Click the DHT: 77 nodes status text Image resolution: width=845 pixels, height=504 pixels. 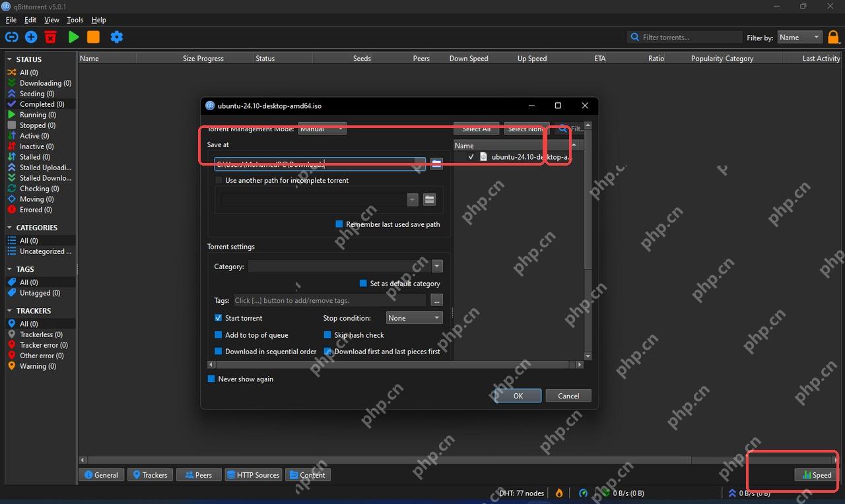(522, 493)
